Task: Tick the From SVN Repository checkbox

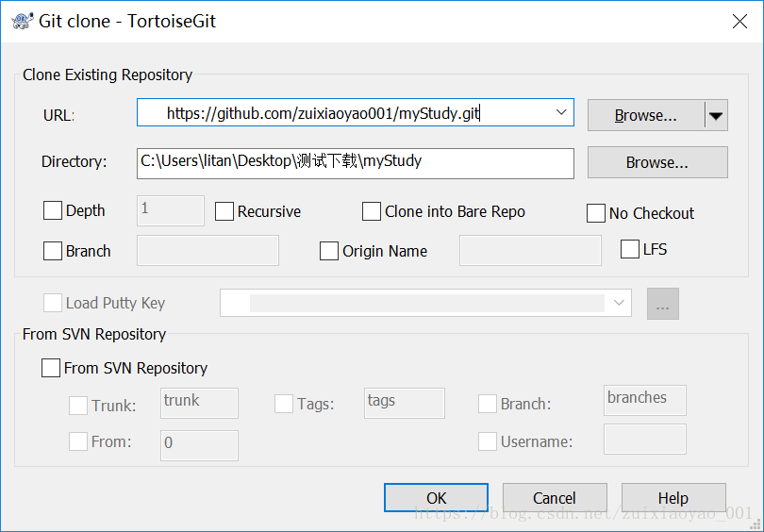Action: tap(51, 368)
